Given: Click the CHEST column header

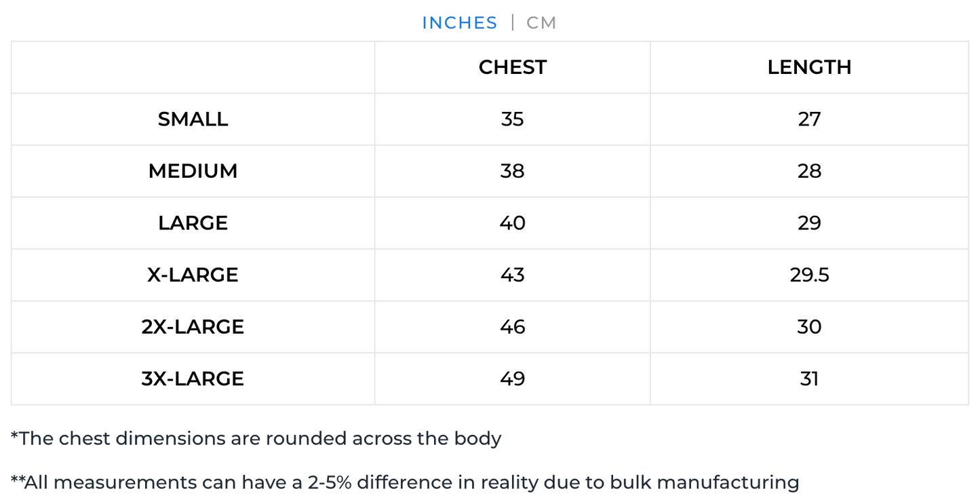Looking at the screenshot, I should (x=512, y=67).
